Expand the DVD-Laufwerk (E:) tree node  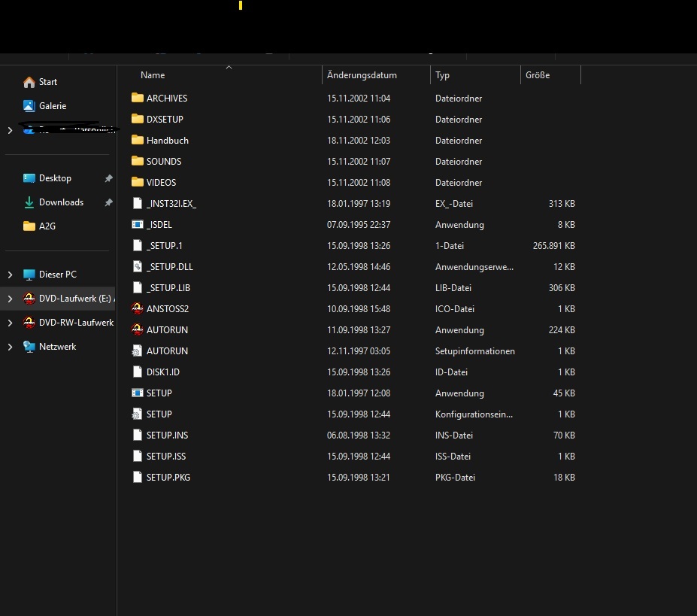click(x=10, y=299)
